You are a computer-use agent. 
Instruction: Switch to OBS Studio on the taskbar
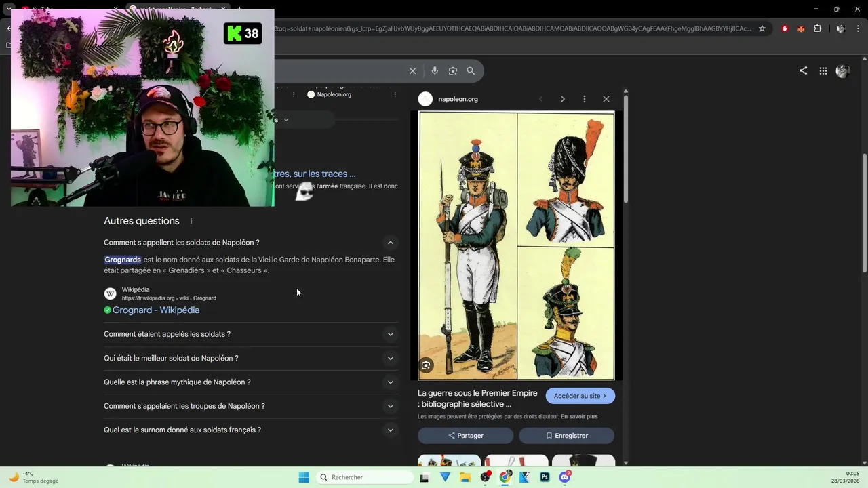click(x=486, y=477)
